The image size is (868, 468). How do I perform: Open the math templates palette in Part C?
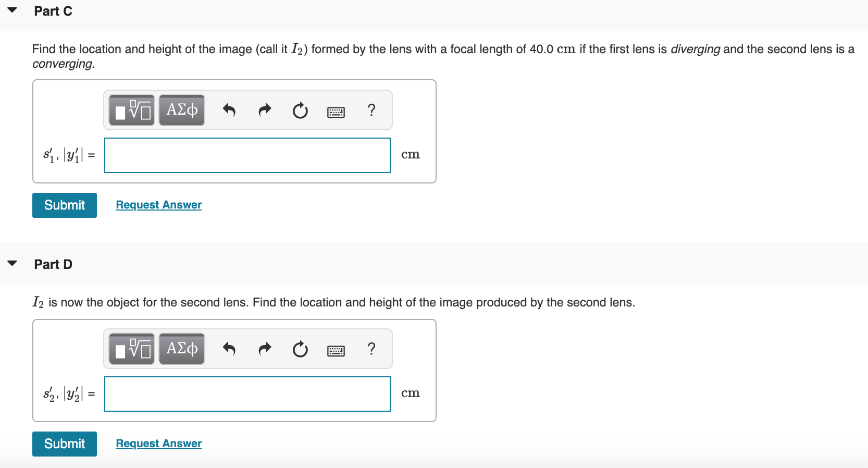(130, 110)
